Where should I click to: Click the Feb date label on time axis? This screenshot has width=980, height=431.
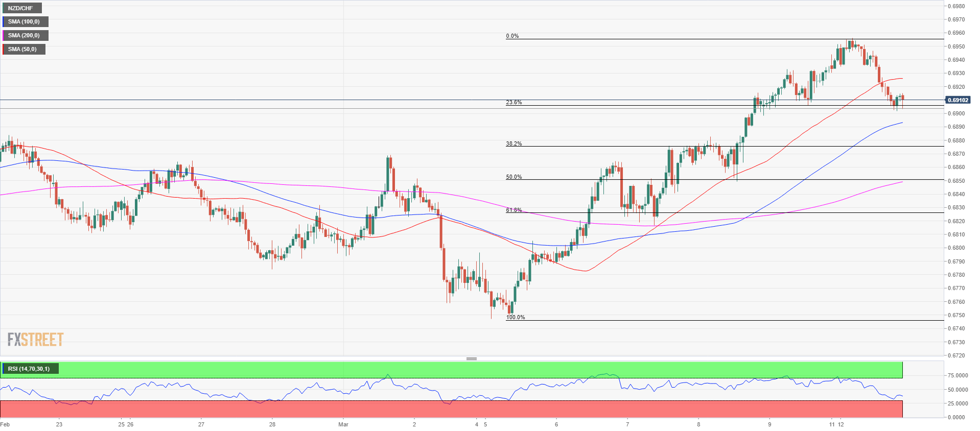[x=5, y=424]
